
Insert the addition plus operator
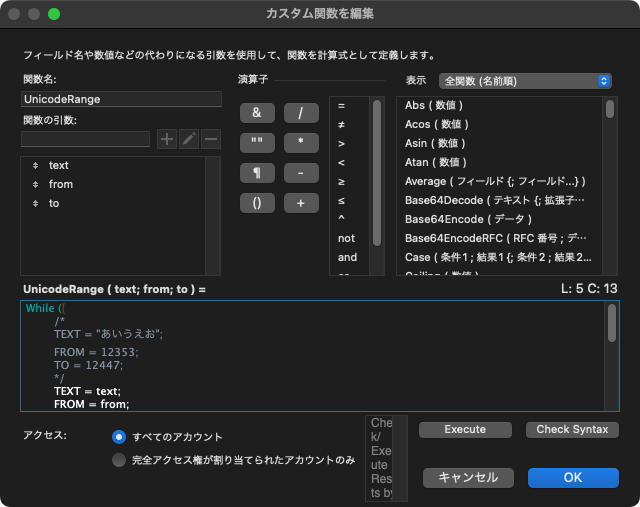301,203
